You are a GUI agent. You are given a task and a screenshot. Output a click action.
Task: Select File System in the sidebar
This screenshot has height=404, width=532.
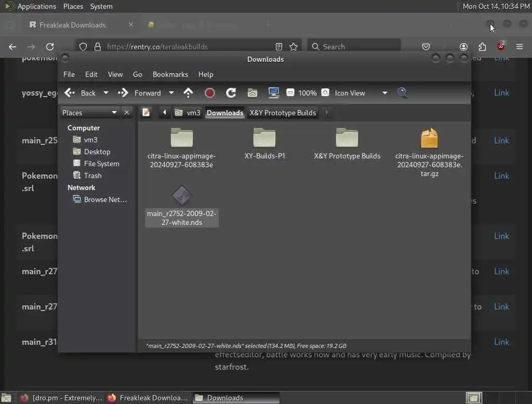[x=96, y=164]
